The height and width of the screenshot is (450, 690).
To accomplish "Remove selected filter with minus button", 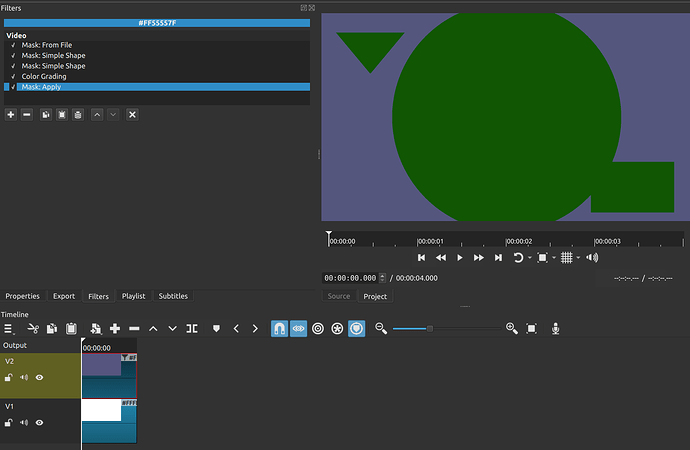I will tap(27, 115).
